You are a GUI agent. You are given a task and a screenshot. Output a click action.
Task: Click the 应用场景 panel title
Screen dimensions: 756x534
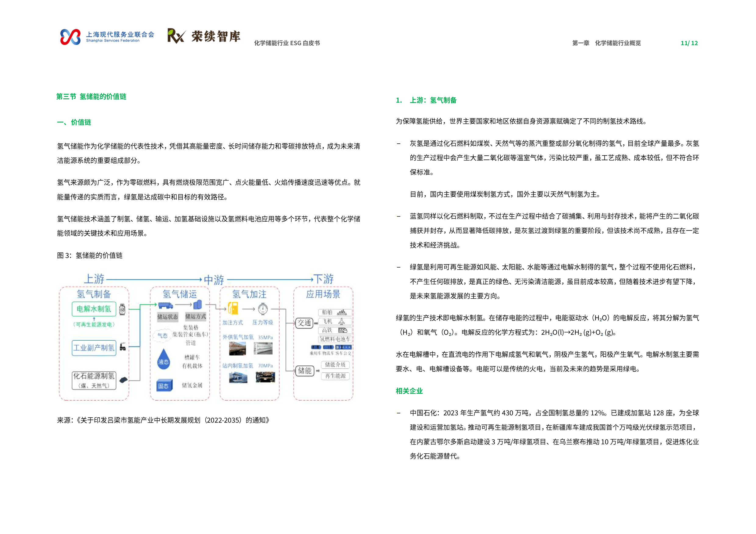[x=323, y=294]
